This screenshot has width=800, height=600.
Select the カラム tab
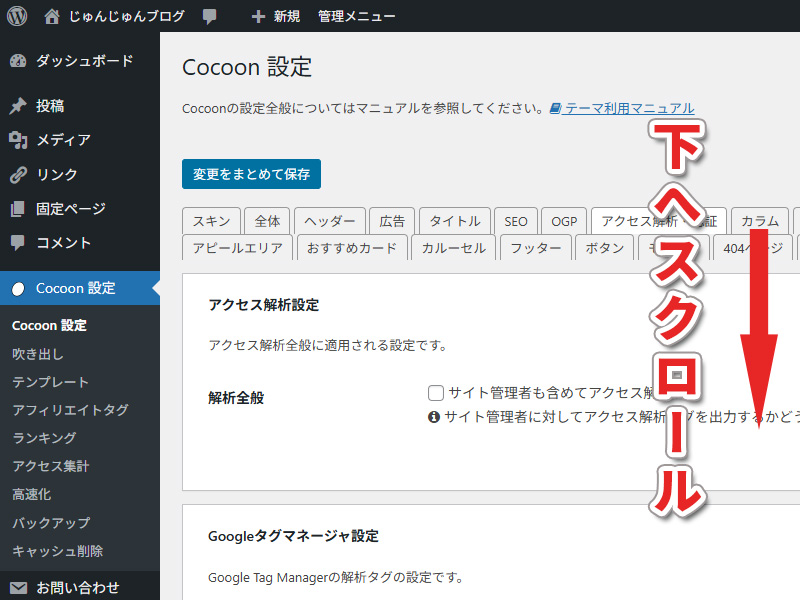(760, 221)
